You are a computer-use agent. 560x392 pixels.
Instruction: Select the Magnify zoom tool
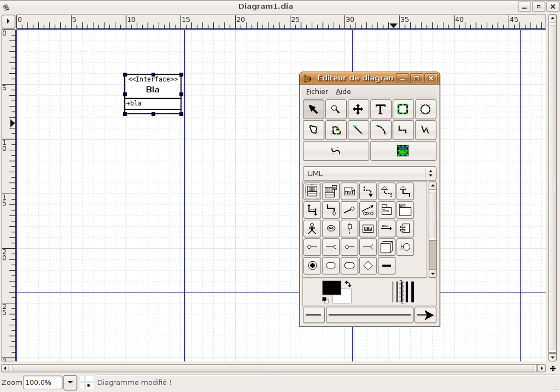336,109
